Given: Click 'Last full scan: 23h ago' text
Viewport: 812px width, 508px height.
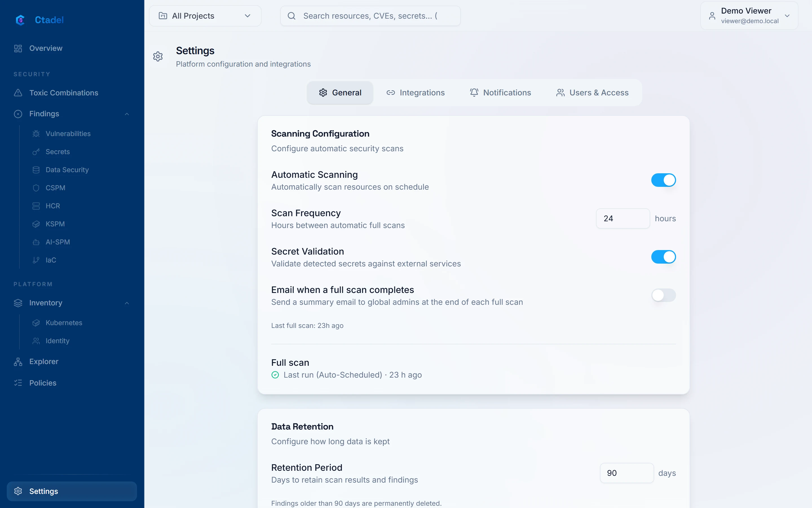Looking at the screenshot, I should click(x=307, y=326).
